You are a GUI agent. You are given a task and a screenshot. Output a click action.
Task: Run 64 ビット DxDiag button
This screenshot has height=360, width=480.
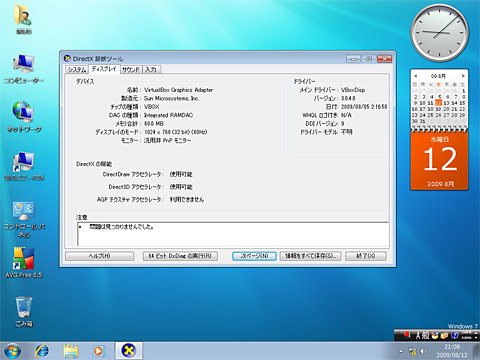coord(180,256)
